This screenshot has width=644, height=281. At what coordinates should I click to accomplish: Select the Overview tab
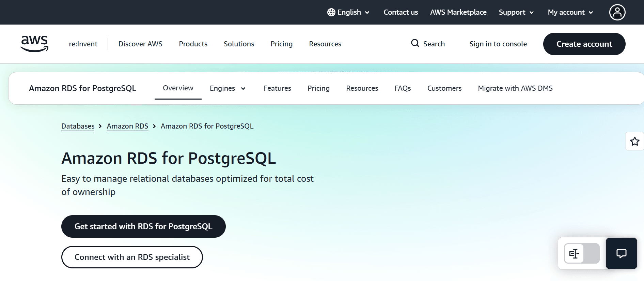178,88
